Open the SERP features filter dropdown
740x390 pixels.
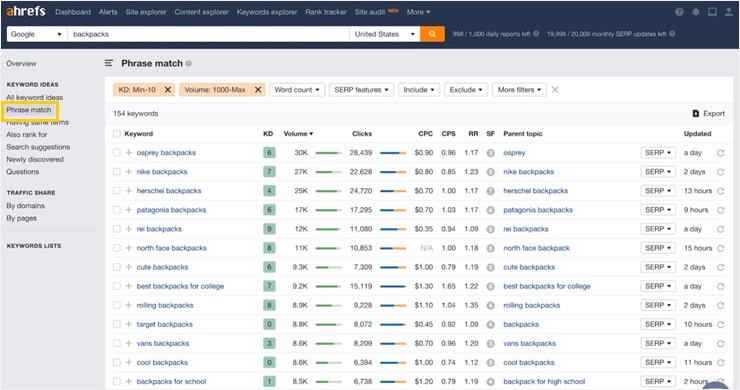(x=362, y=90)
